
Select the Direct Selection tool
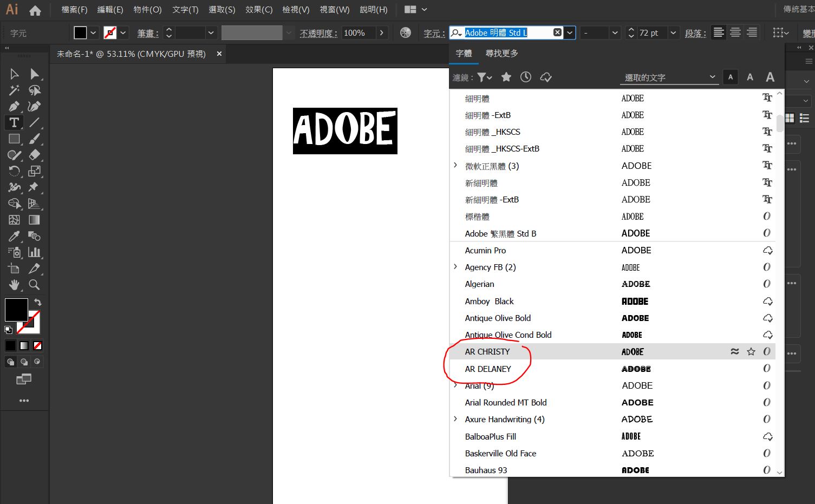coord(35,74)
